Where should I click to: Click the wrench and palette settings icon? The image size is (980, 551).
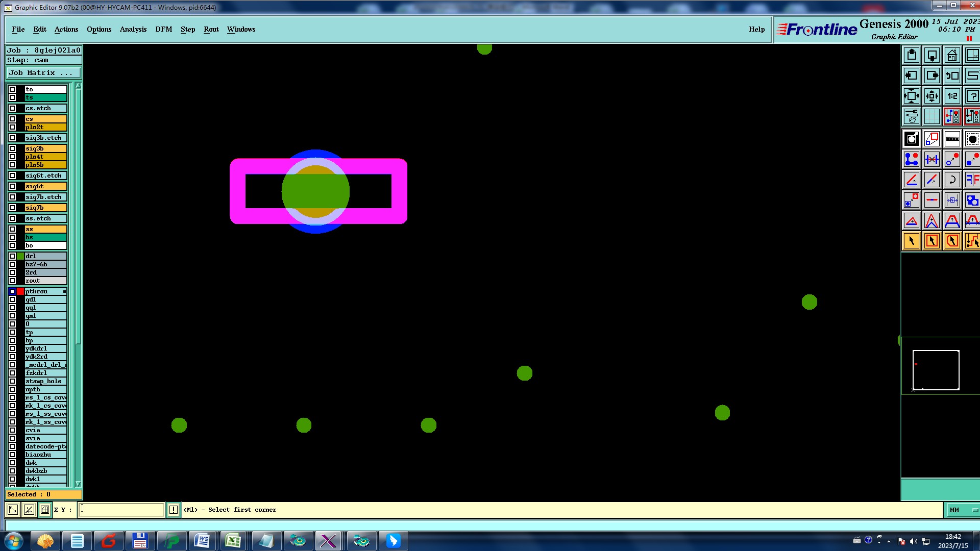click(912, 116)
